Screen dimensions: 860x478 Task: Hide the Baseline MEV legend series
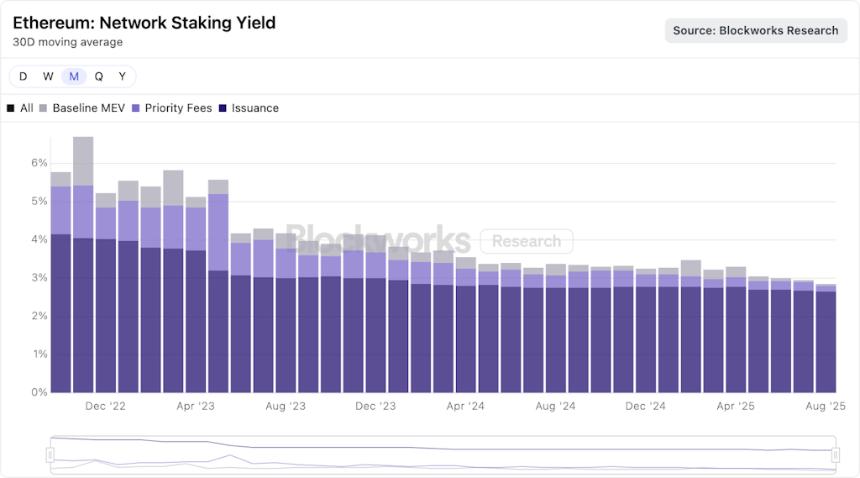tap(88, 108)
